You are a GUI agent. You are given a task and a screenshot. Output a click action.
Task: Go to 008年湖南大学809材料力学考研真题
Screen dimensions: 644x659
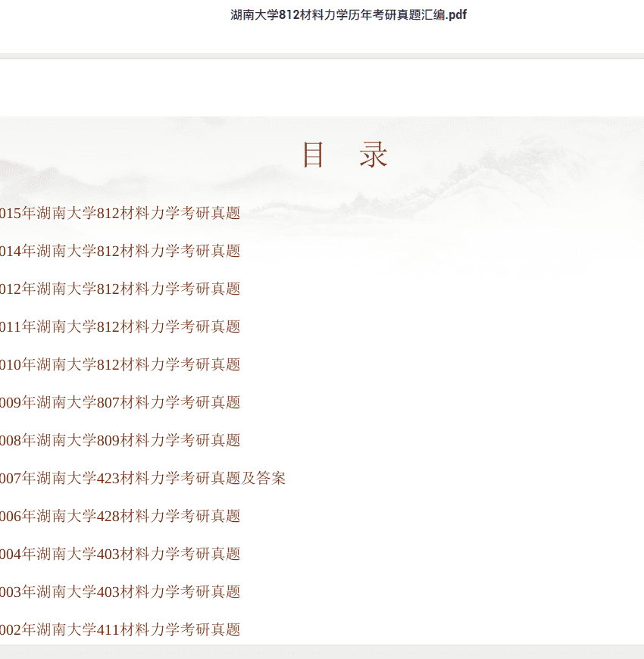[x=120, y=440]
